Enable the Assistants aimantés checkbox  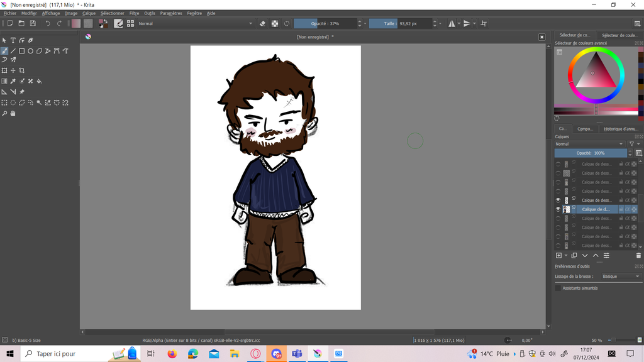[558, 288]
